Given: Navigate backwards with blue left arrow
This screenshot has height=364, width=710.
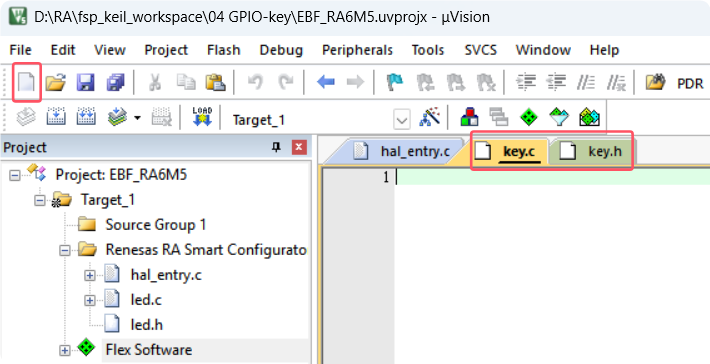Looking at the screenshot, I should pyautogui.click(x=326, y=83).
